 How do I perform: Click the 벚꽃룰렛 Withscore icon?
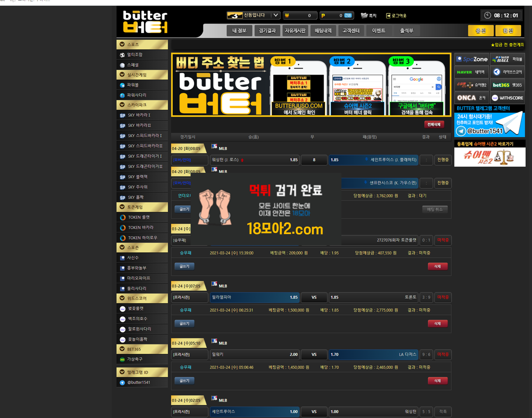[123, 309]
